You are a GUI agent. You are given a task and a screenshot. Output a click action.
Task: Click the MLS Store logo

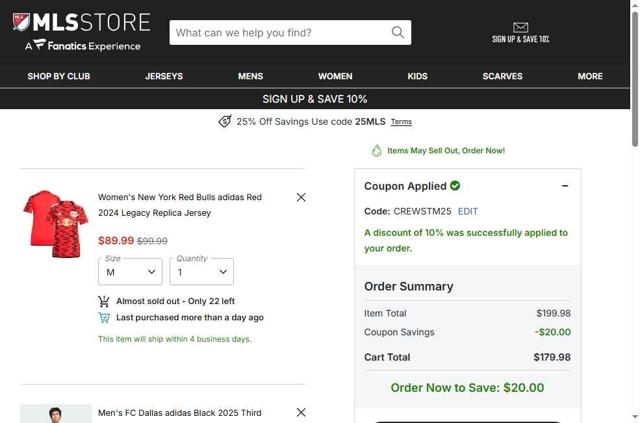82,22
